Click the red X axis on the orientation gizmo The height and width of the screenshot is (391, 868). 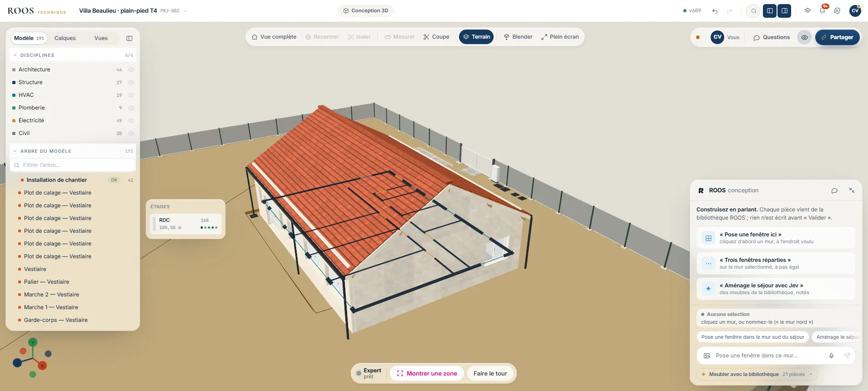point(42,365)
